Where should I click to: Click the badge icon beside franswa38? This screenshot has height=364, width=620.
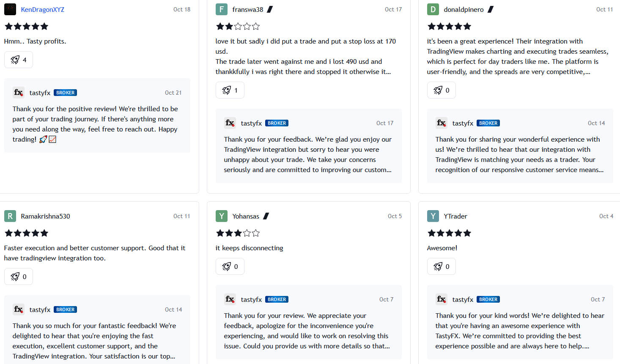pos(270,9)
